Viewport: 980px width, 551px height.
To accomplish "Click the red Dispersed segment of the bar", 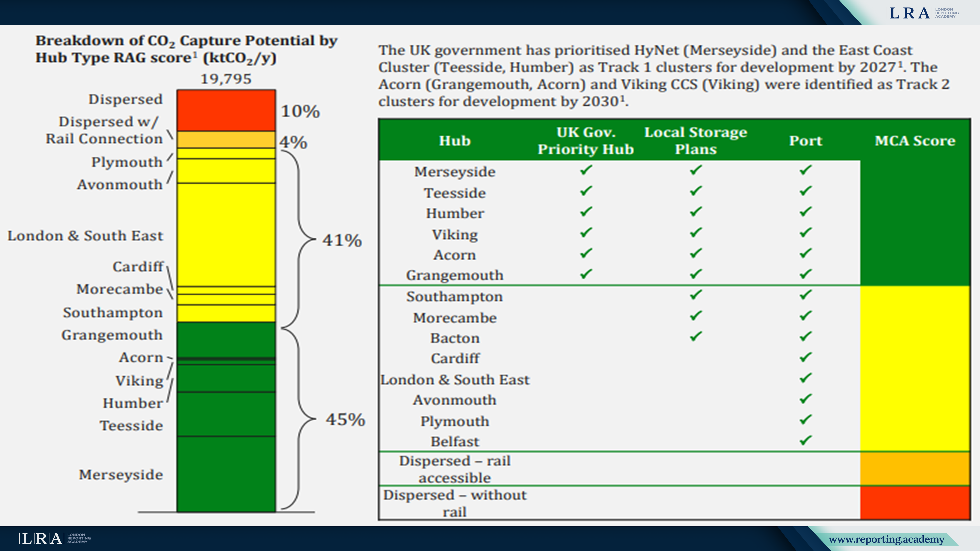I will (226, 110).
